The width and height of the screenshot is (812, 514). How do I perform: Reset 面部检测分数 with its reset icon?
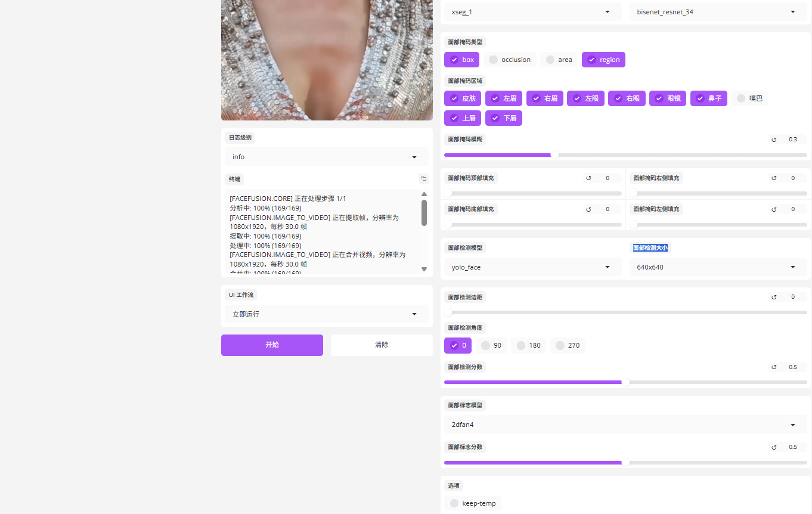coord(774,367)
